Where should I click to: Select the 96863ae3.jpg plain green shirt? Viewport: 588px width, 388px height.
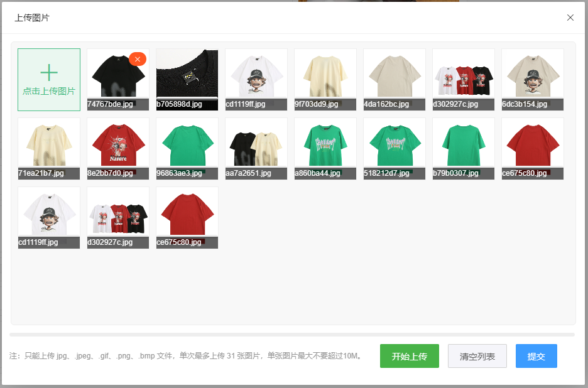(x=187, y=143)
